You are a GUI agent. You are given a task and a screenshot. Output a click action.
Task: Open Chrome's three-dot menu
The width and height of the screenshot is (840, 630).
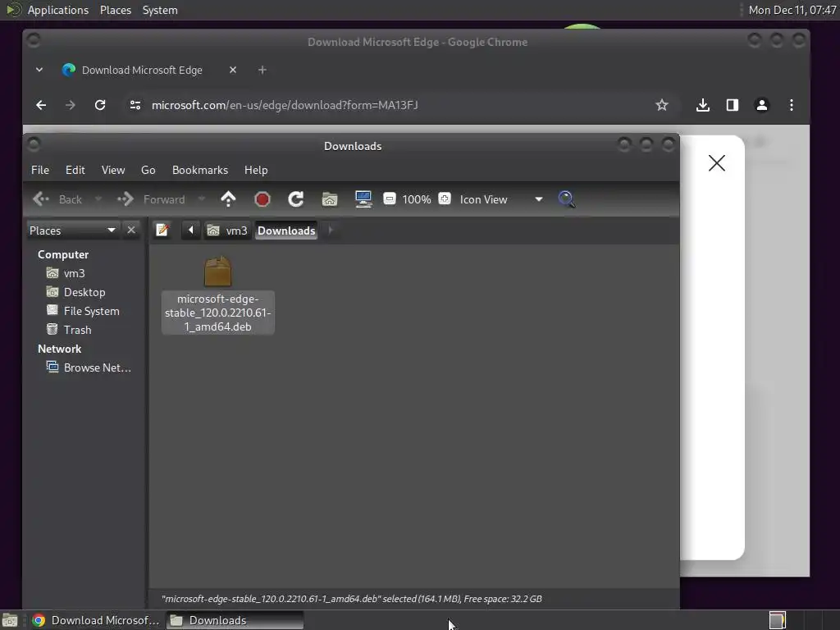[x=792, y=105]
